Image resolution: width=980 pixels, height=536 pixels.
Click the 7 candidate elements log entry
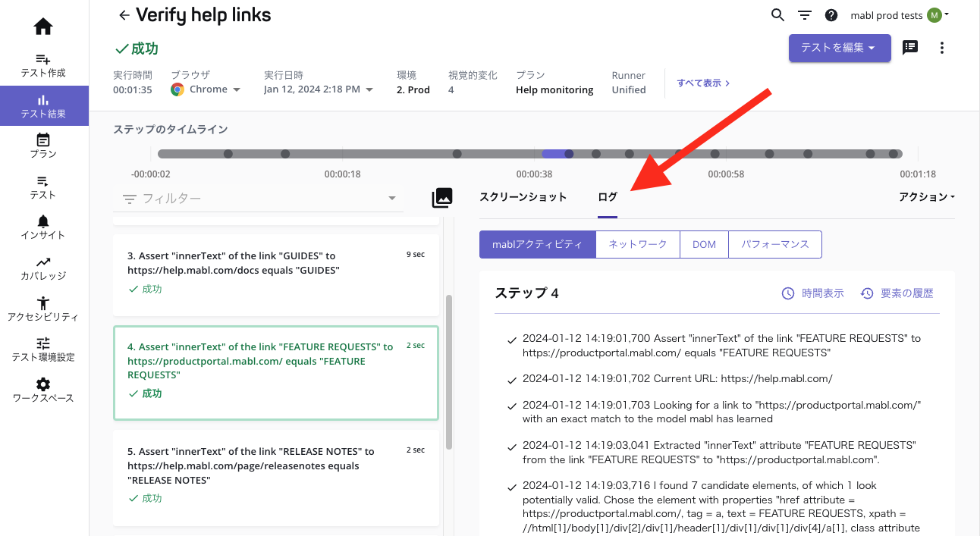721,506
